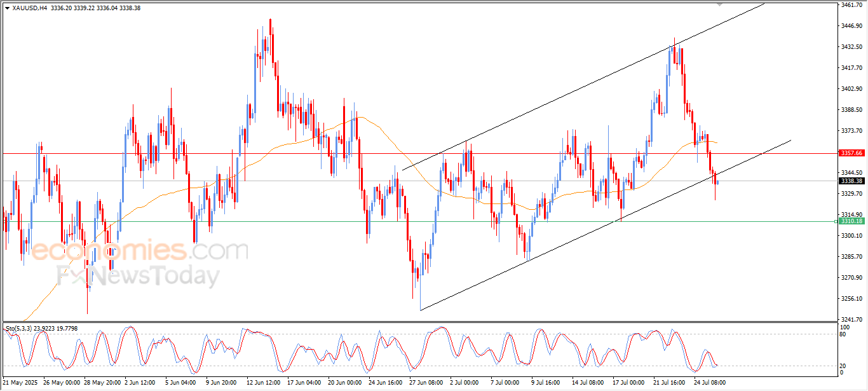
Task: Click the 3285.70 price axis value
Action: click(851, 257)
